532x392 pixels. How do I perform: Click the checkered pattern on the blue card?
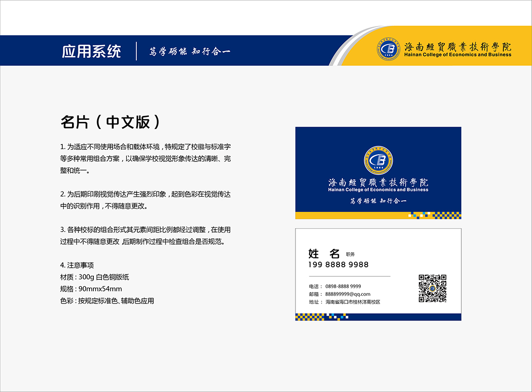[434, 215]
